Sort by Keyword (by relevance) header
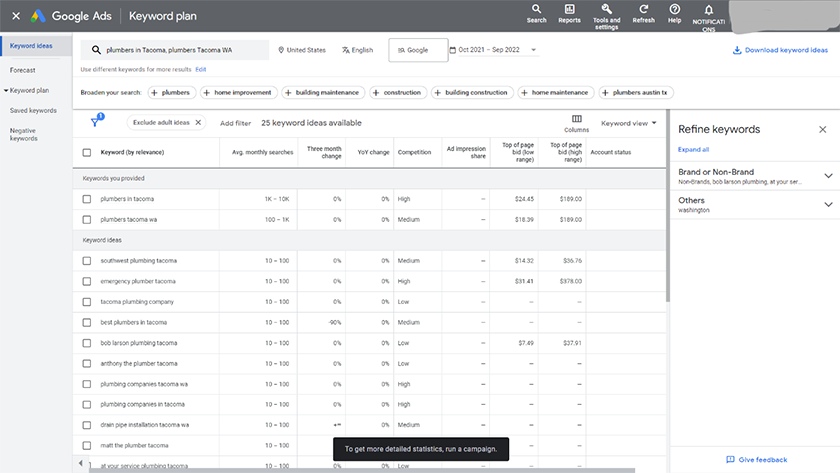This screenshot has height=473, width=840. tap(132, 153)
